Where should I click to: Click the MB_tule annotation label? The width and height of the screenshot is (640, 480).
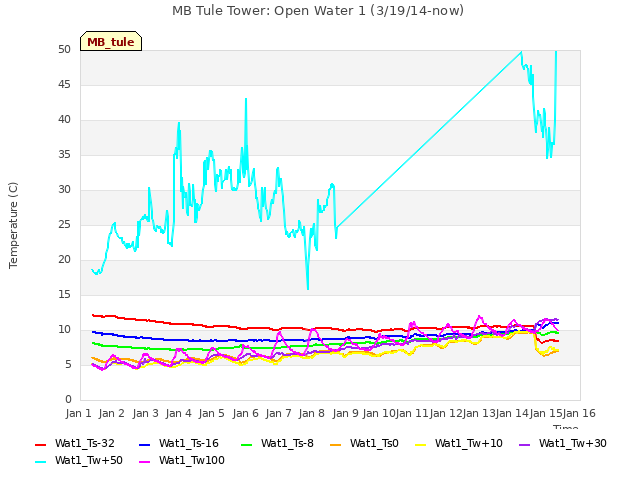111,41
